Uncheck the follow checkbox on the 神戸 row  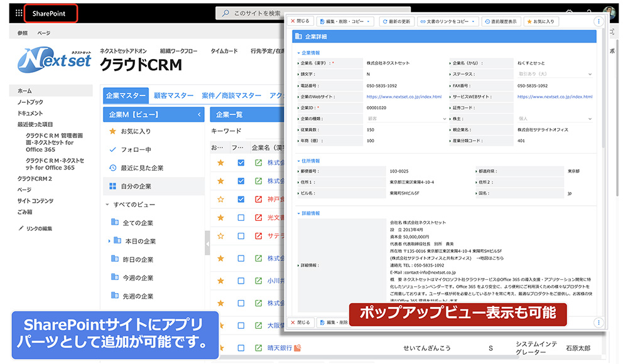(241, 199)
